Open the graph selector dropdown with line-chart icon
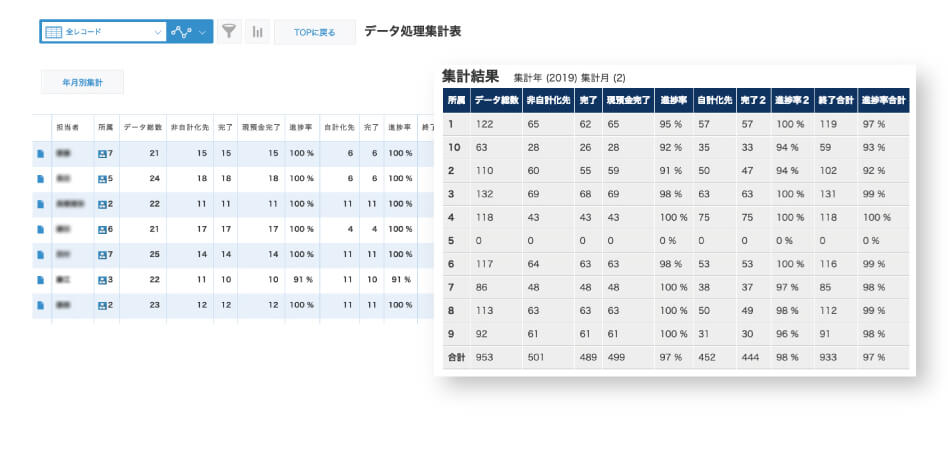Viewport: 948px width, 469px height. click(190, 31)
